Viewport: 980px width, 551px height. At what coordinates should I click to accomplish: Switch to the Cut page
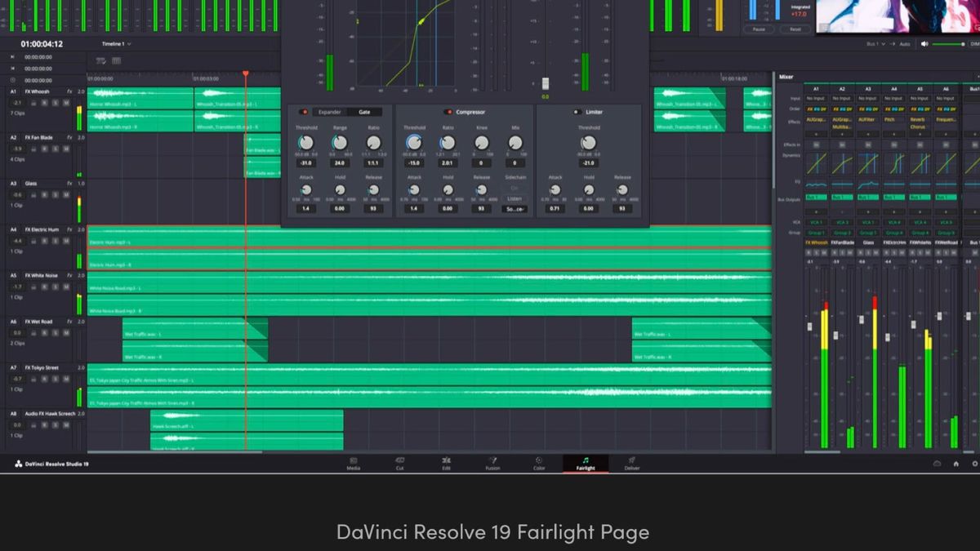pyautogui.click(x=400, y=464)
